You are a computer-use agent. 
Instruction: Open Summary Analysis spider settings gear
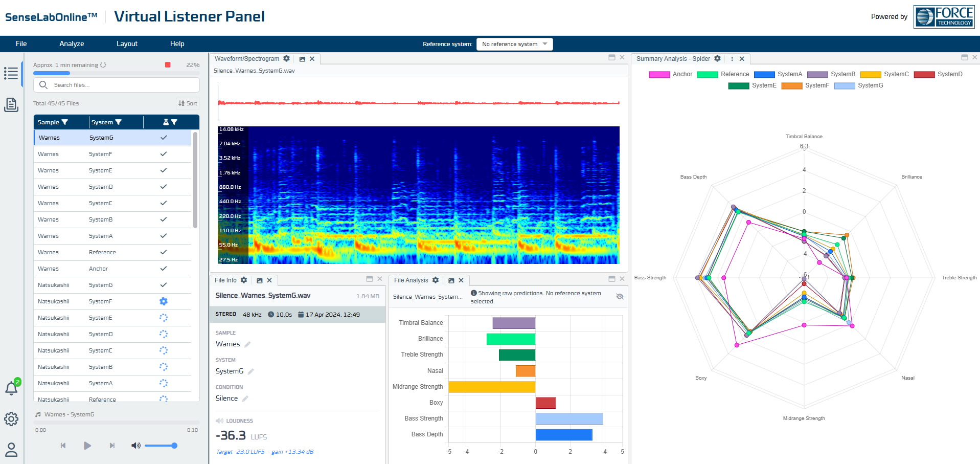717,59
